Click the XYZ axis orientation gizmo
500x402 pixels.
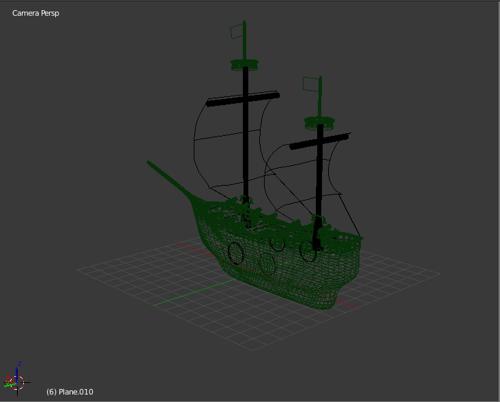[15, 379]
